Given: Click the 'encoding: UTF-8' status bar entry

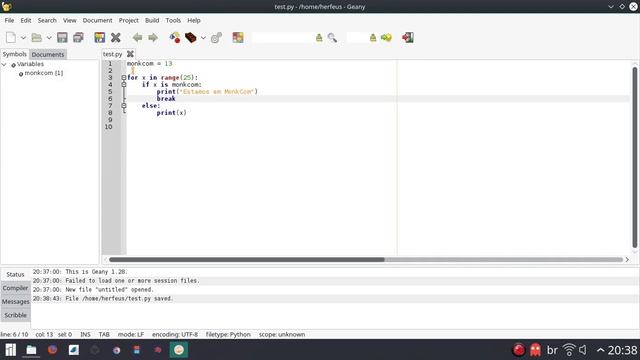Looking at the screenshot, I should (175, 334).
